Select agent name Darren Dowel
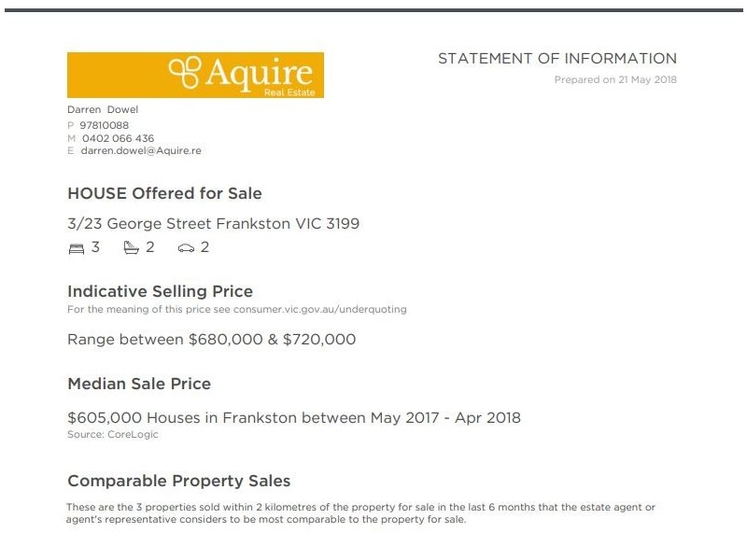Screen dimensions: 747x560 pyautogui.click(x=102, y=109)
